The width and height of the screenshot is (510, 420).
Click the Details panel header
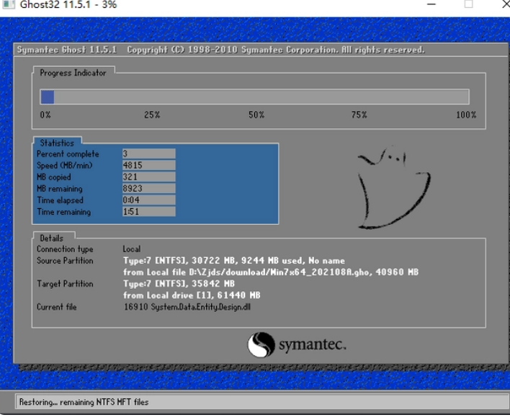[x=51, y=238]
